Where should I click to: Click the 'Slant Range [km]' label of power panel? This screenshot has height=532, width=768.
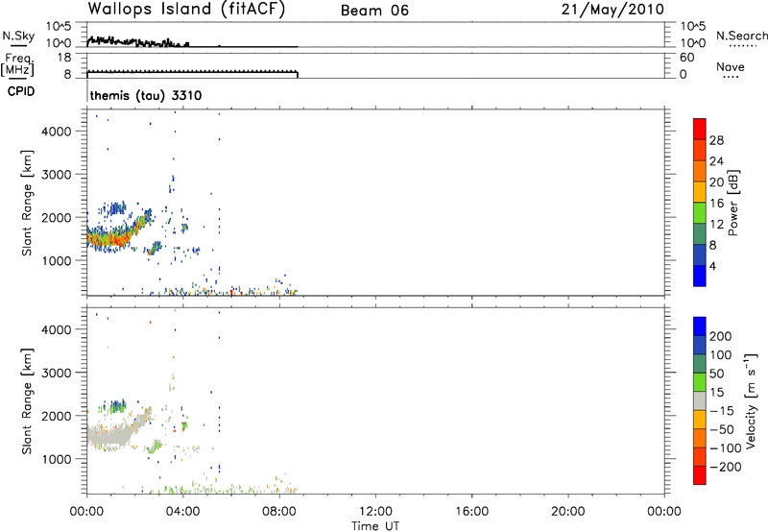point(27,203)
